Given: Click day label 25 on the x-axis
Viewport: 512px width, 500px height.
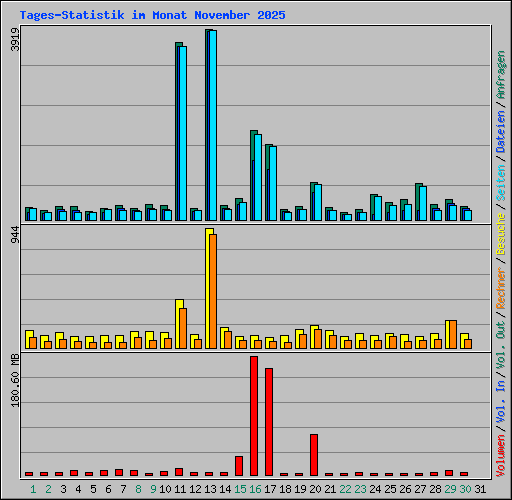Looking at the screenshot, I should [x=390, y=489].
